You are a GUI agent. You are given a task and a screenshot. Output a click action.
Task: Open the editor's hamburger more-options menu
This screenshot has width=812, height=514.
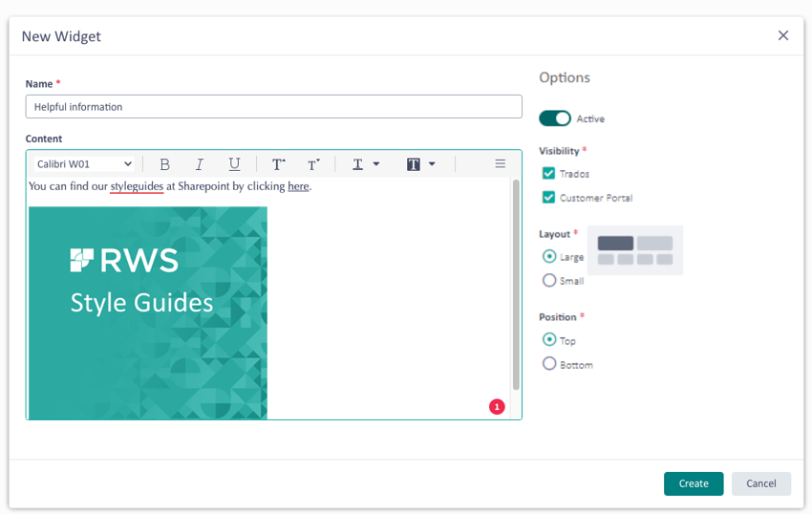[500, 164]
